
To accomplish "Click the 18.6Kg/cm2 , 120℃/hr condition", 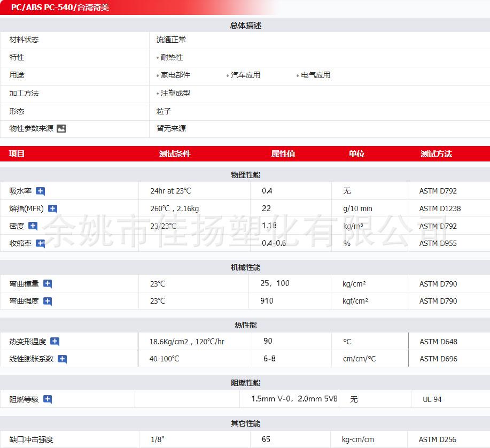I will coord(187,342).
